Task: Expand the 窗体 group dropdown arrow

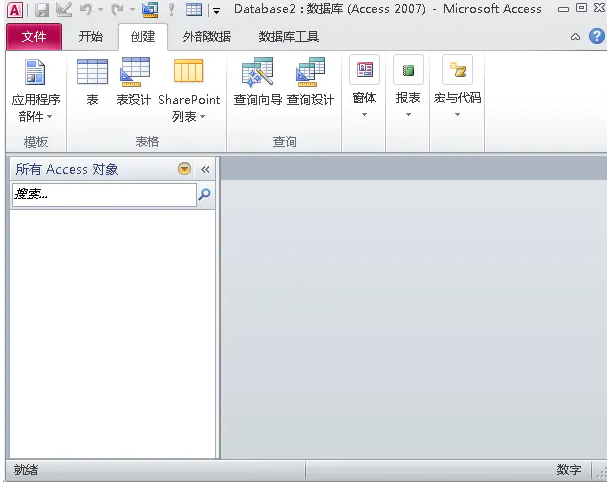Action: click(x=364, y=114)
